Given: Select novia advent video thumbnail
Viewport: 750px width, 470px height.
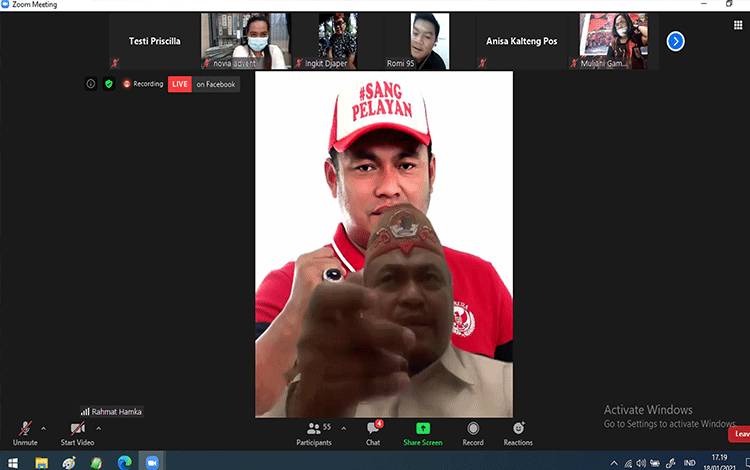Looking at the screenshot, I should (x=246, y=41).
